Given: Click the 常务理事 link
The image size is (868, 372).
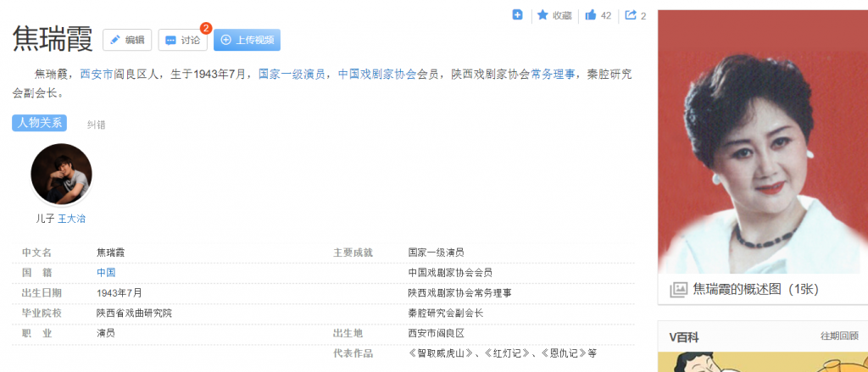Looking at the screenshot, I should [553, 74].
